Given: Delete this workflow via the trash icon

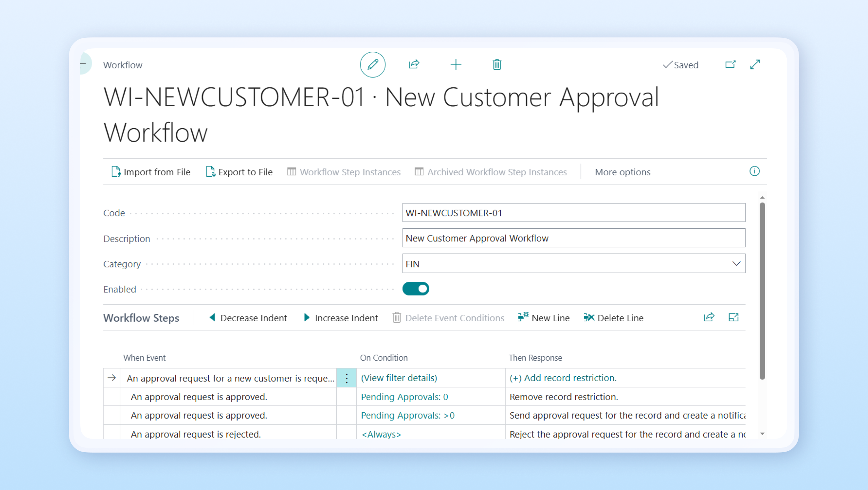Looking at the screenshot, I should (x=496, y=65).
